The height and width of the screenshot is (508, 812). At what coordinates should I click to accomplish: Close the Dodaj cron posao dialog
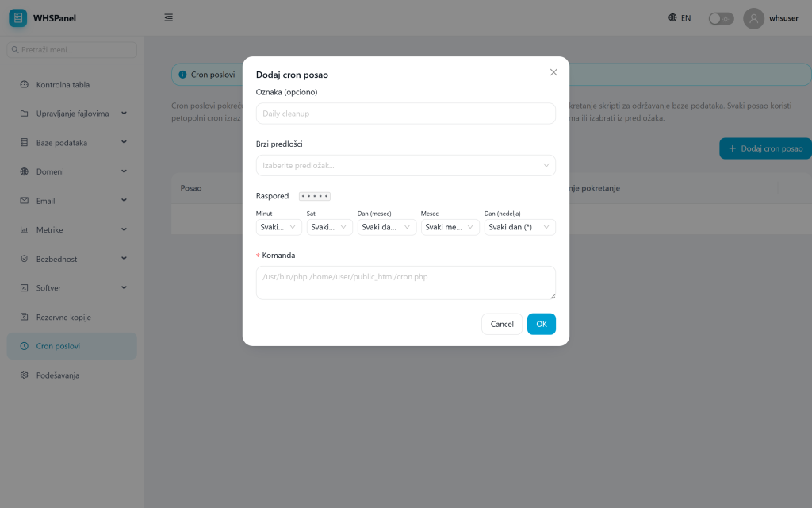(553, 72)
